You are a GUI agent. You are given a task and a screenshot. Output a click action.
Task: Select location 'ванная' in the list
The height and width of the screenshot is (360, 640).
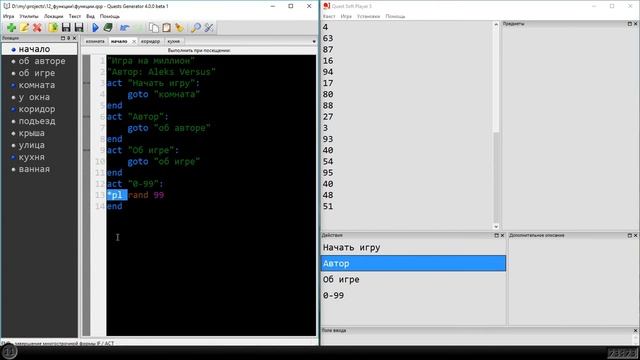[x=39, y=169]
